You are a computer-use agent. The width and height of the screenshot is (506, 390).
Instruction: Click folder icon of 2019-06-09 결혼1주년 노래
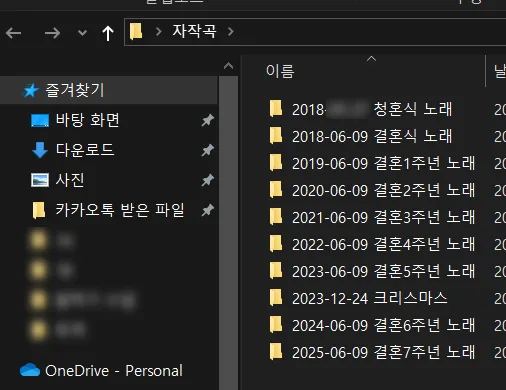pyautogui.click(x=276, y=163)
